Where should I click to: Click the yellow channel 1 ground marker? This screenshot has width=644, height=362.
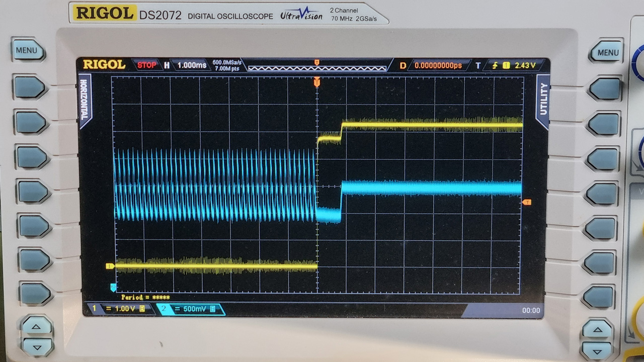pyautogui.click(x=110, y=266)
